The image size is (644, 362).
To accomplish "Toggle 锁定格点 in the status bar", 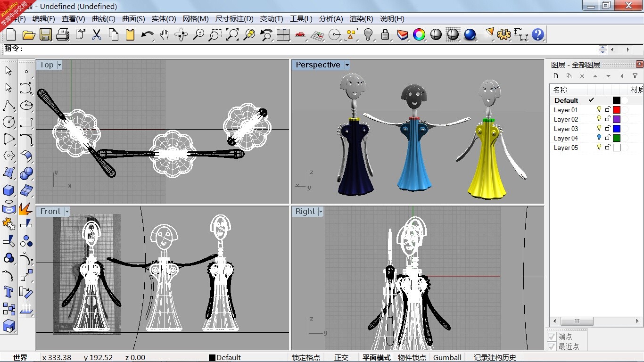I will click(306, 357).
